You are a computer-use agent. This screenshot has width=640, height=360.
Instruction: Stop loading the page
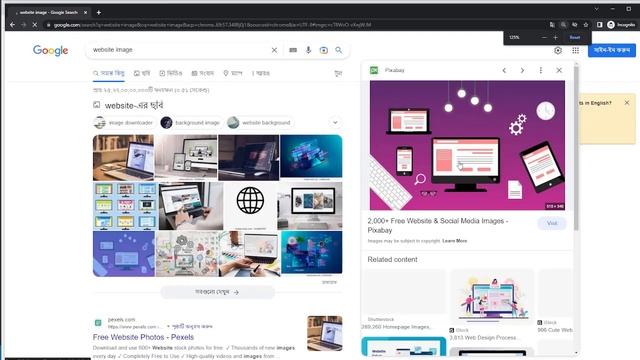tap(35, 25)
